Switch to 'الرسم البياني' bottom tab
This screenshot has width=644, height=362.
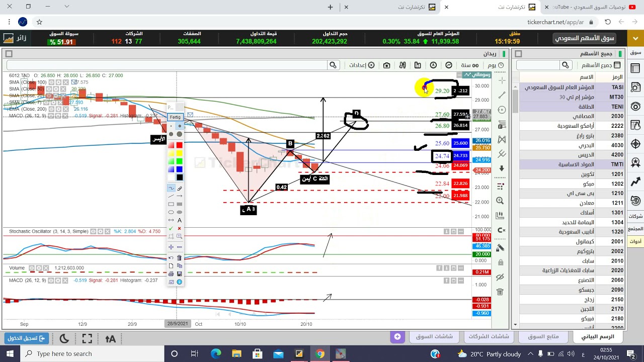pos(598,336)
